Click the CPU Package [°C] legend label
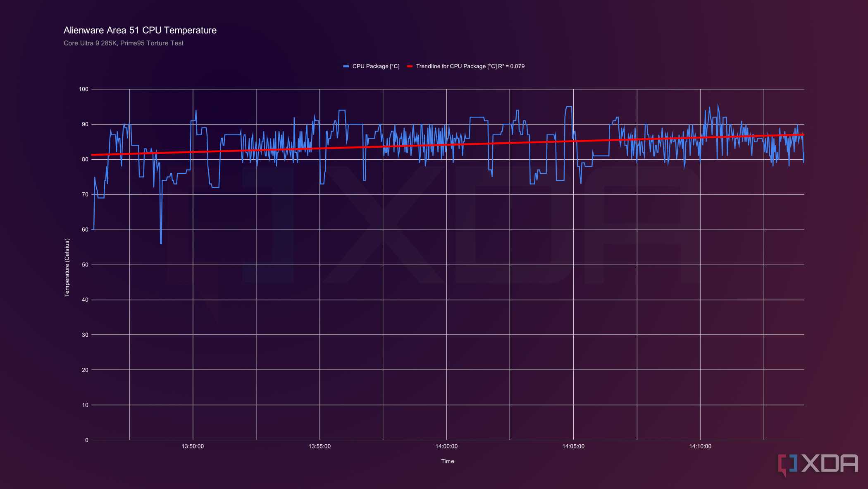 (376, 67)
